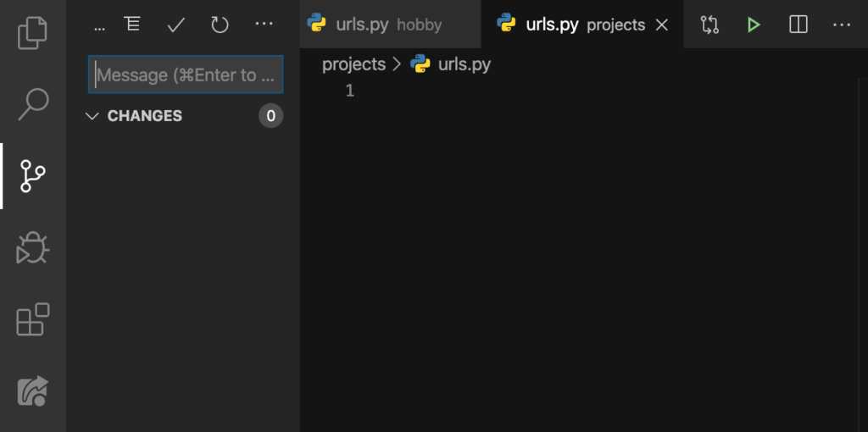The width and height of the screenshot is (868, 432).
Task: Open source control More Actions ellipsis
Action: click(x=264, y=24)
